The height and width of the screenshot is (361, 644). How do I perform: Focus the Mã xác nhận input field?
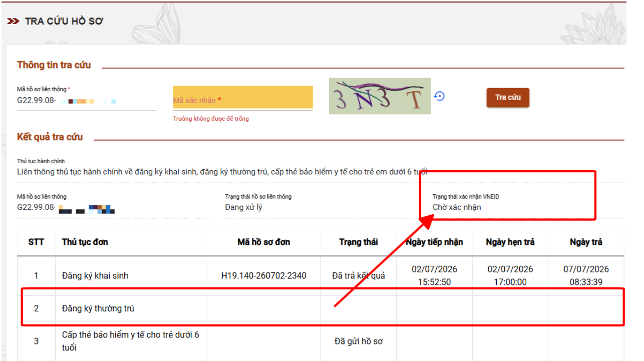pos(243,98)
